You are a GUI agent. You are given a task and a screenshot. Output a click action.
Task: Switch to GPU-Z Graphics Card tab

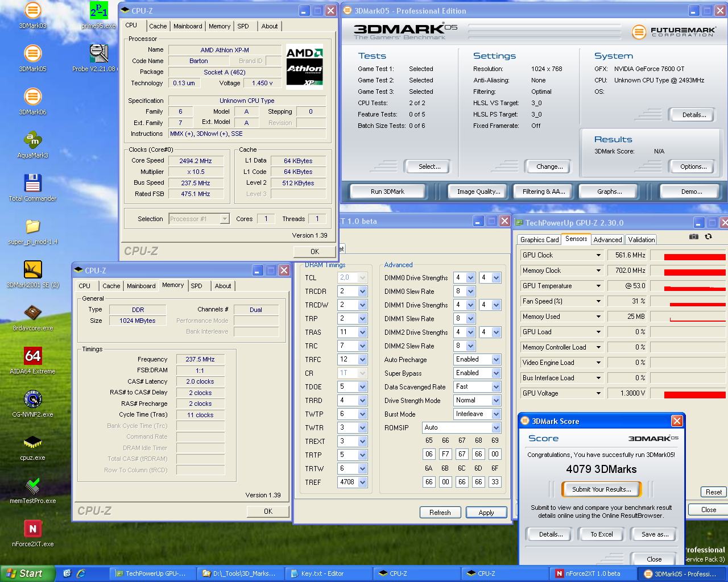point(539,240)
